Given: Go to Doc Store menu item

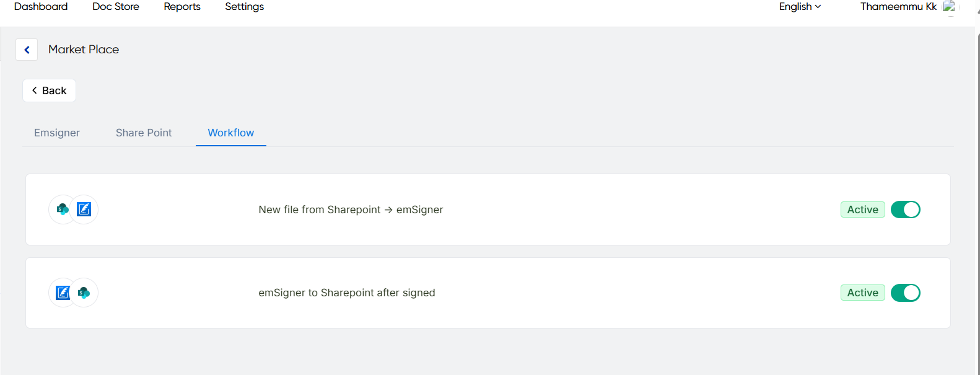Looking at the screenshot, I should (x=116, y=7).
